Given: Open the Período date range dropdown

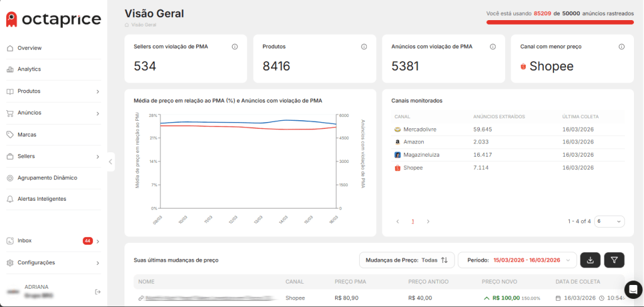Looking at the screenshot, I should (x=517, y=260).
